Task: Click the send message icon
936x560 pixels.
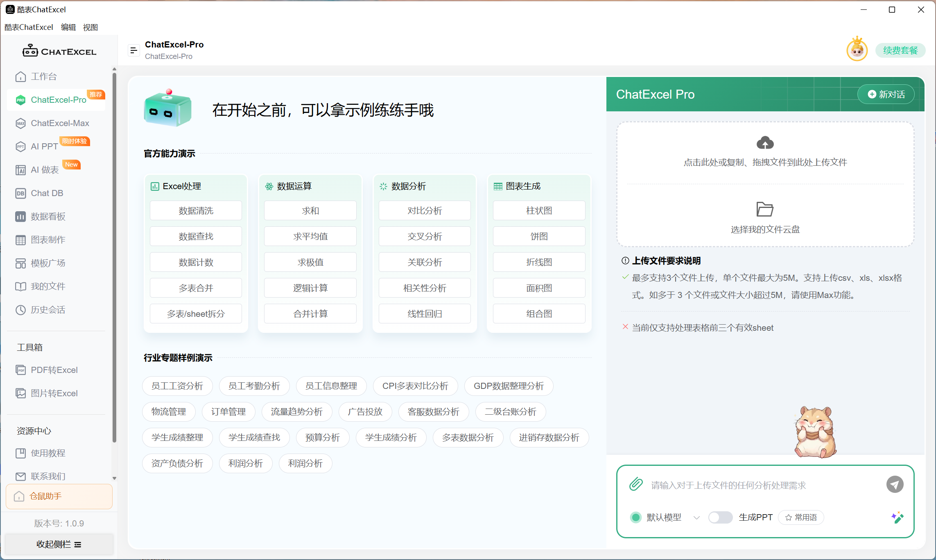Action: (895, 484)
